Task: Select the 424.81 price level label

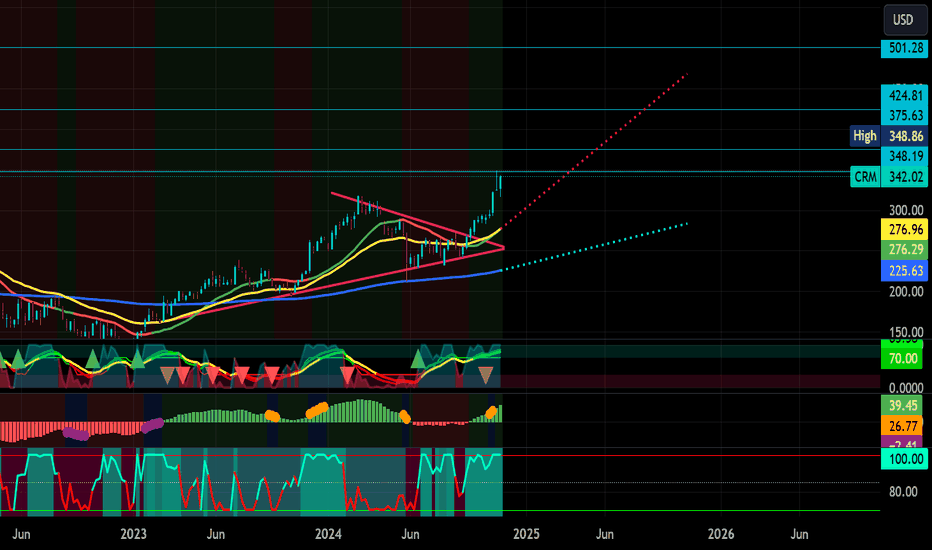Action: [904, 95]
